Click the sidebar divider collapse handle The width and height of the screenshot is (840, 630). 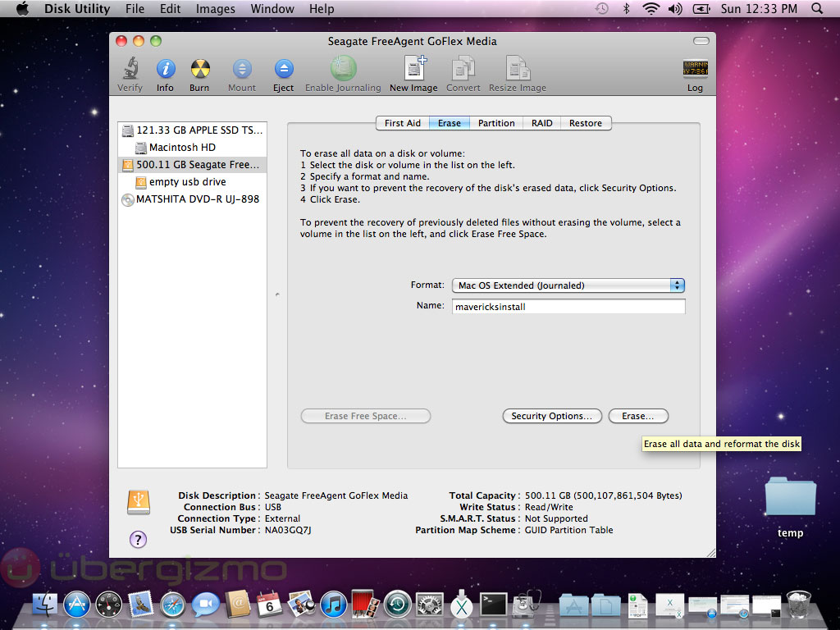[x=277, y=294]
